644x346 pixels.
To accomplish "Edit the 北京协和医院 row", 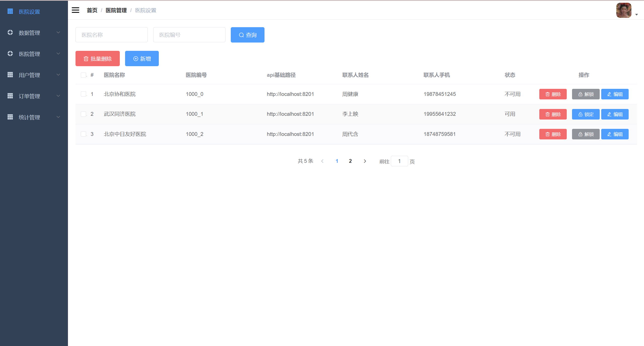I will 615,94.
